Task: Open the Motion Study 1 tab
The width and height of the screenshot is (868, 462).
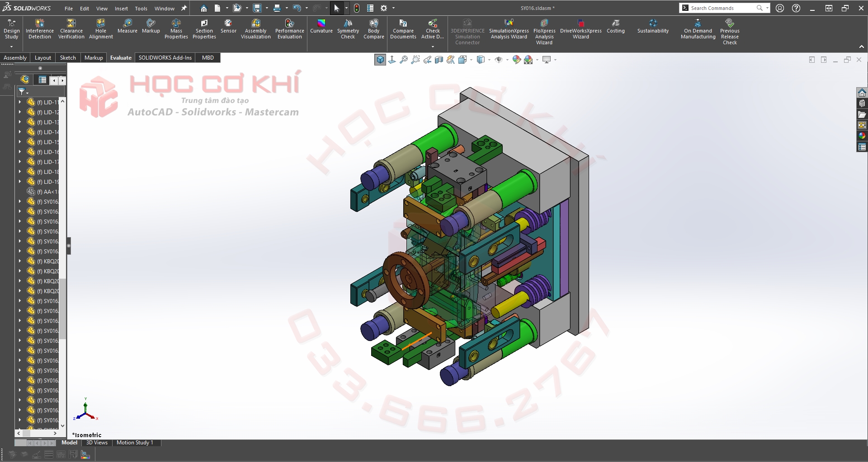Action: (135, 443)
